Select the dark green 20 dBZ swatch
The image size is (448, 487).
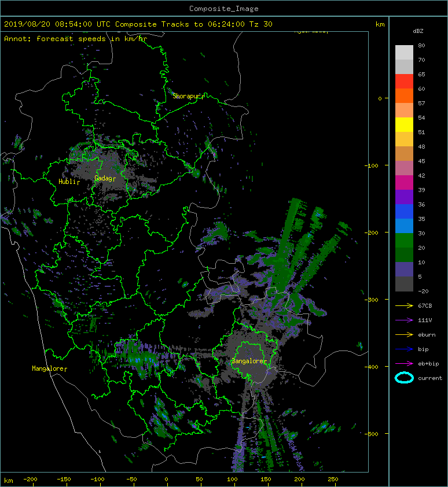[x=404, y=254]
